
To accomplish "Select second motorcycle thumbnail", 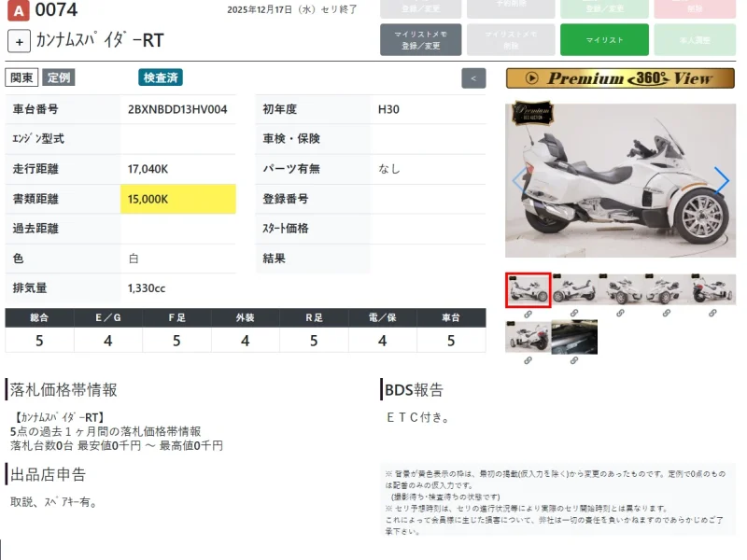I will coord(574,289).
